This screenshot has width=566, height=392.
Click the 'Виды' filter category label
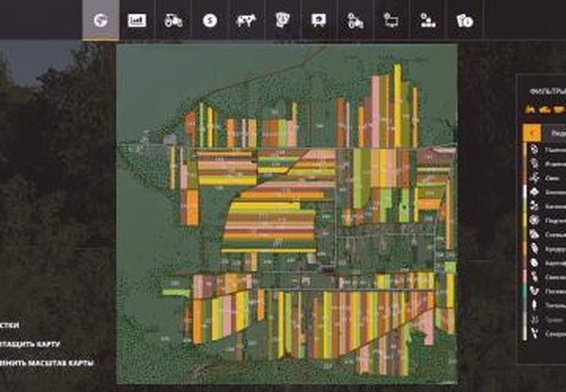(x=558, y=133)
